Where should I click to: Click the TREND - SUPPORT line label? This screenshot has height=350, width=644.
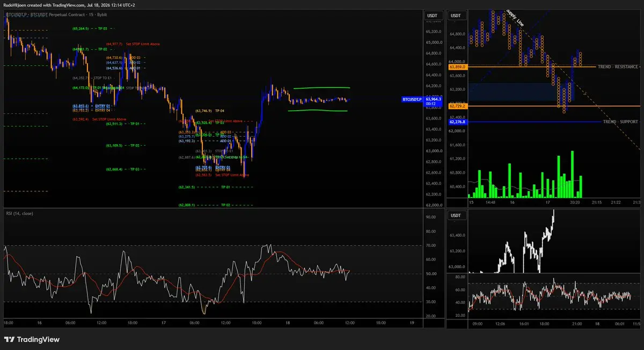click(x=620, y=122)
